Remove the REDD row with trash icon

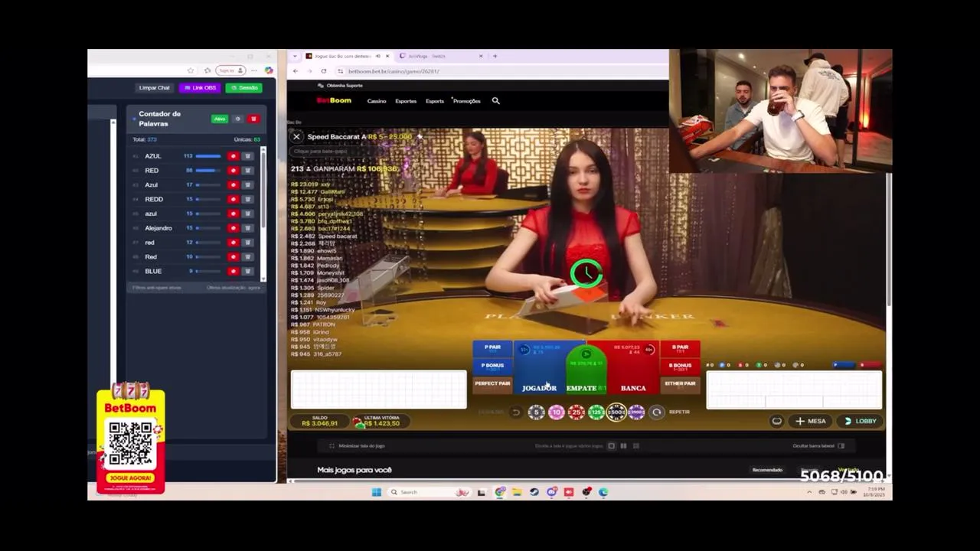[x=247, y=199]
